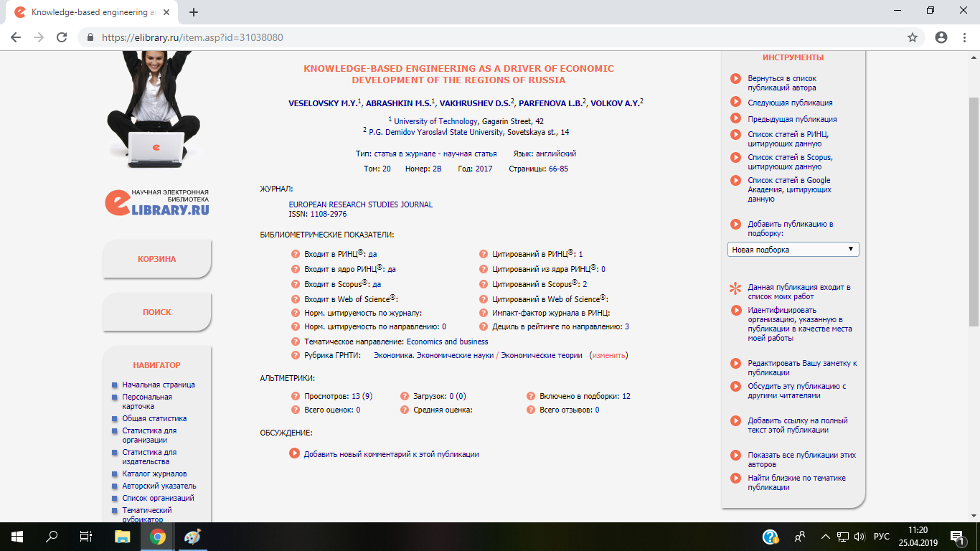Open the Windows notification center
This screenshot has height=551, width=980.
(956, 537)
